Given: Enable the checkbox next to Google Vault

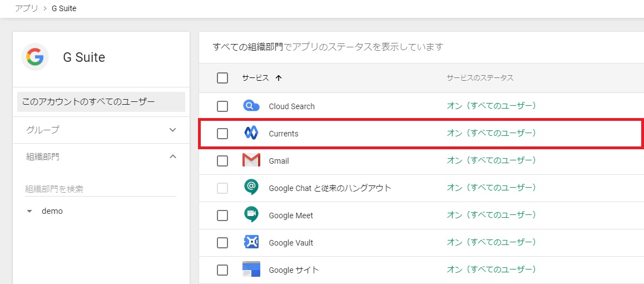Looking at the screenshot, I should [222, 243].
